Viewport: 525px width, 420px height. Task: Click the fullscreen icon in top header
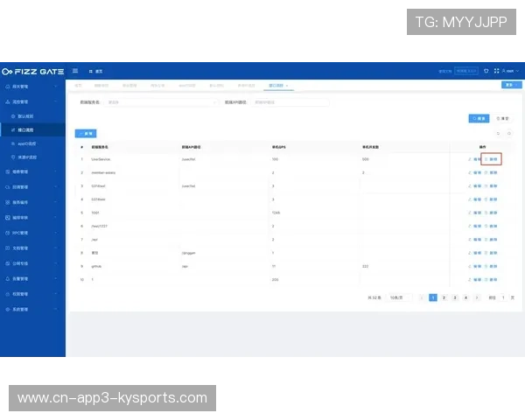(496, 71)
